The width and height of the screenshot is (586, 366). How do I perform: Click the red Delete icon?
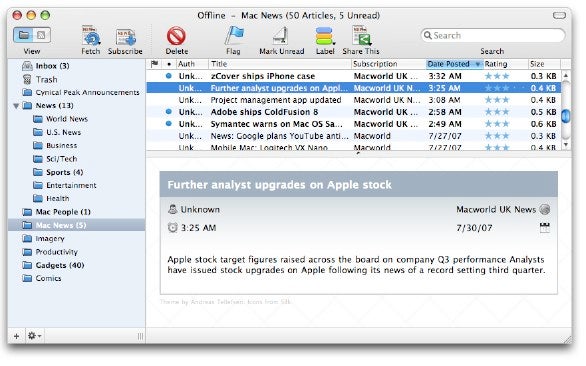point(176,36)
